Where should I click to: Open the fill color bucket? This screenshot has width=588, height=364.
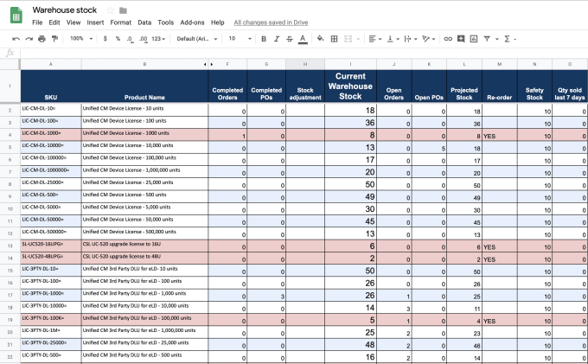coord(320,38)
